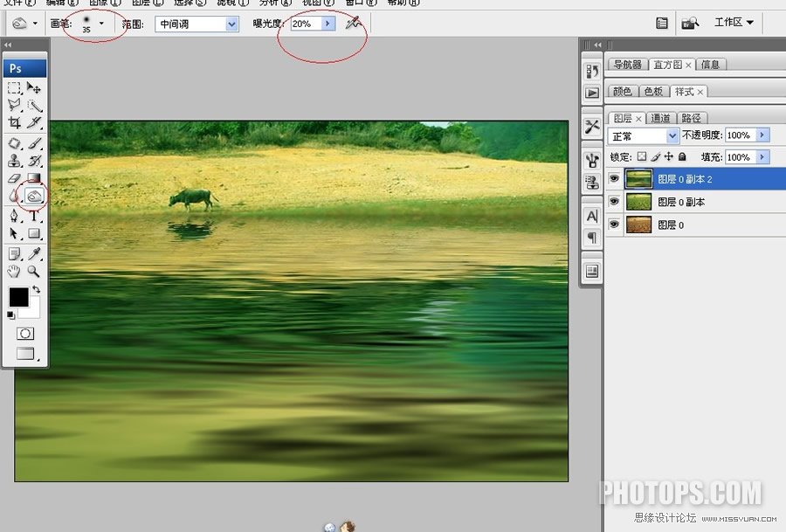
Task: Select the Crop tool
Action: coord(14,122)
